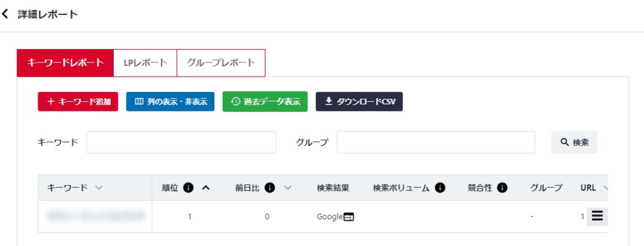Image resolution: width=644 pixels, height=246 pixels.
Task: Click ダウンロードCSV button
Action: click(x=359, y=101)
